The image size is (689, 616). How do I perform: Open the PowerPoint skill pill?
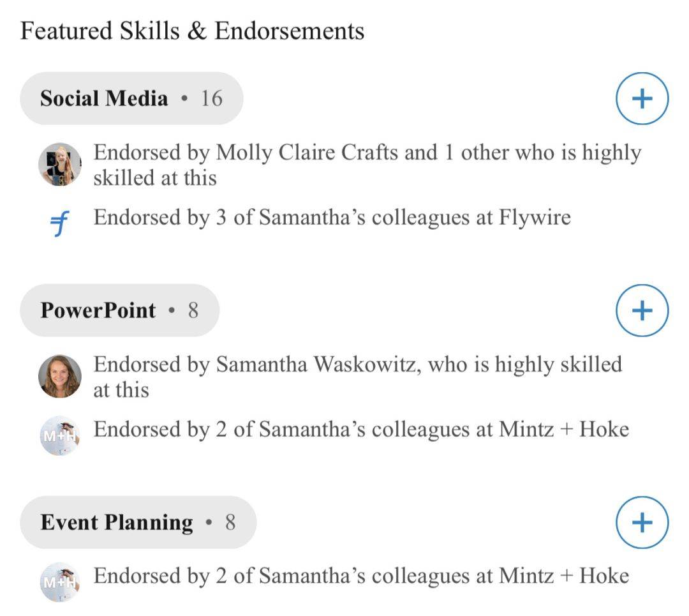pyautogui.click(x=119, y=310)
